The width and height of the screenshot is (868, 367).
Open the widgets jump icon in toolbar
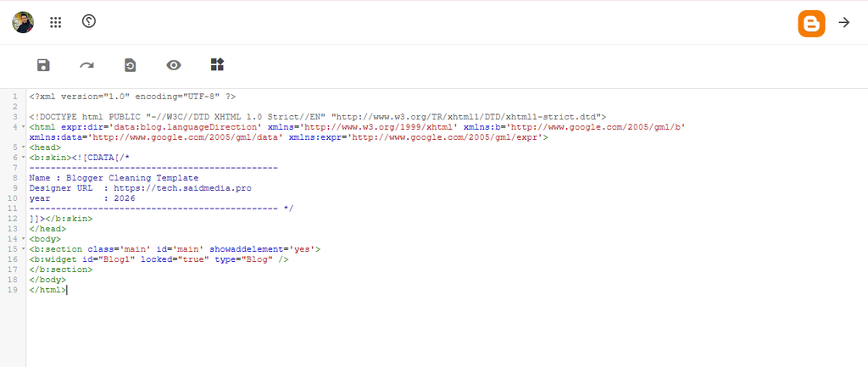tap(218, 64)
